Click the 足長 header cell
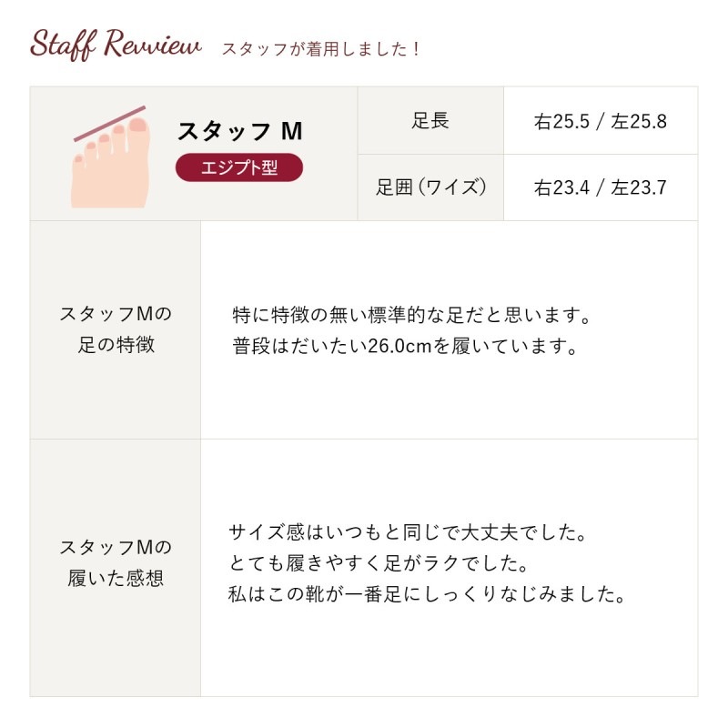The width and height of the screenshot is (728, 728). pyautogui.click(x=430, y=121)
